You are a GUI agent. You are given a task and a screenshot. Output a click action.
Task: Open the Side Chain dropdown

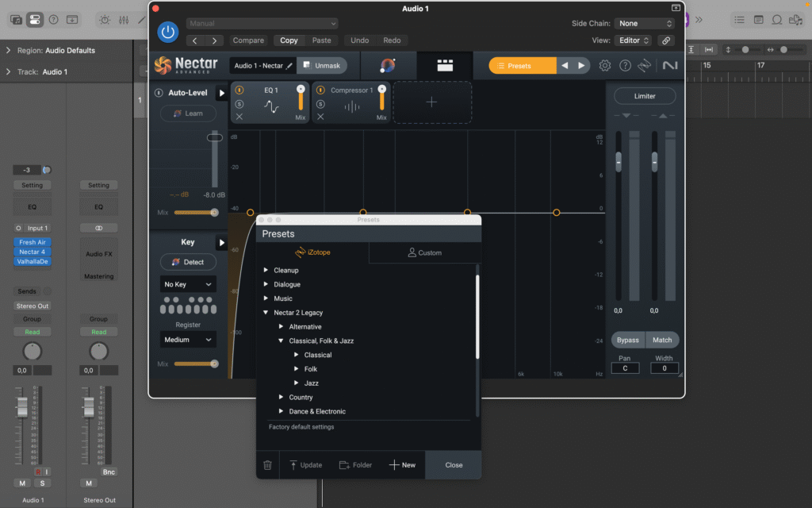[x=645, y=24]
